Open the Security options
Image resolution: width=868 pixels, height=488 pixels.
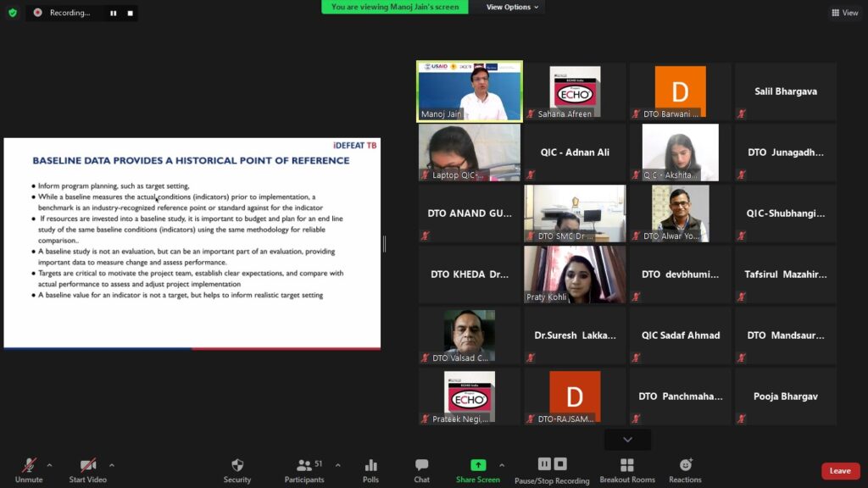click(x=237, y=470)
